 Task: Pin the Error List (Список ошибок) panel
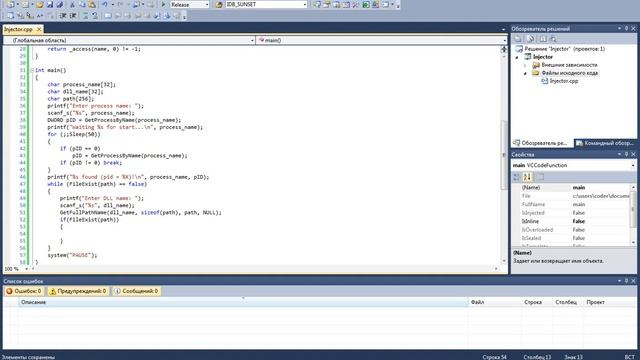(x=627, y=280)
